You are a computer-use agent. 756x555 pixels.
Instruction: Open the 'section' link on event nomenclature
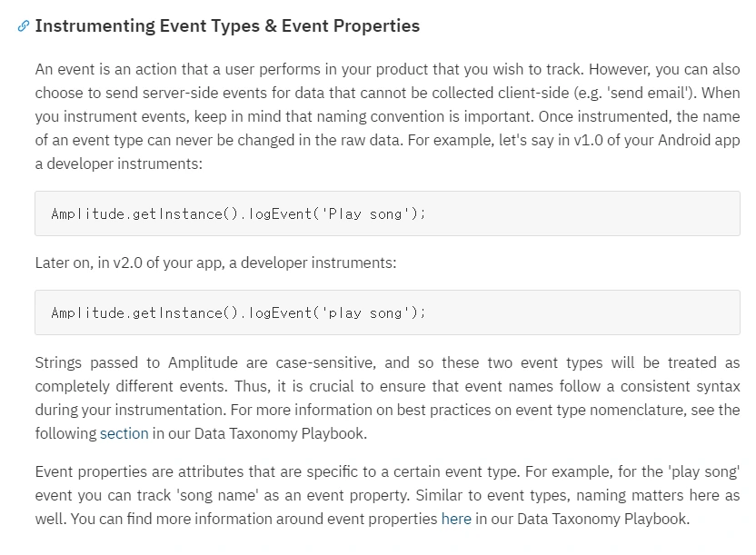[x=124, y=433]
